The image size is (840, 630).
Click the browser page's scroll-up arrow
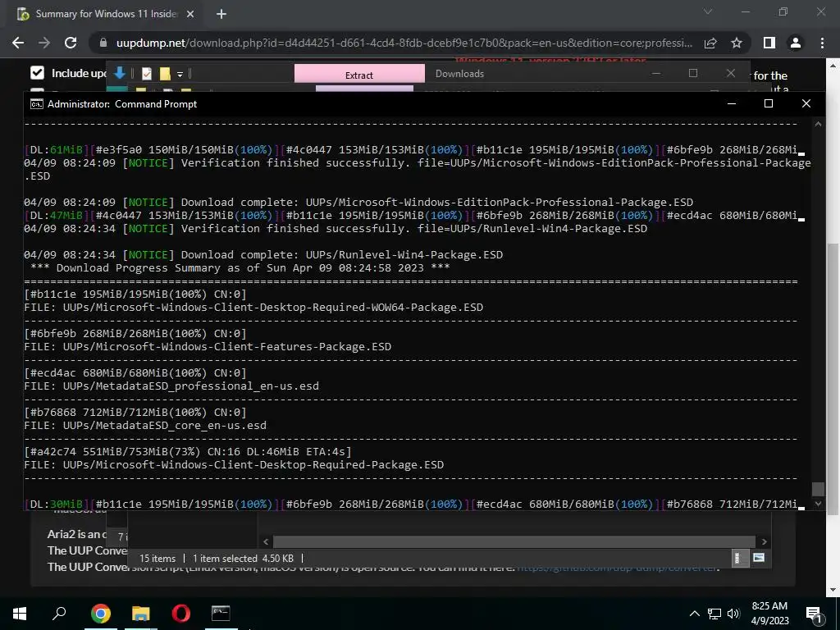[x=833, y=66]
